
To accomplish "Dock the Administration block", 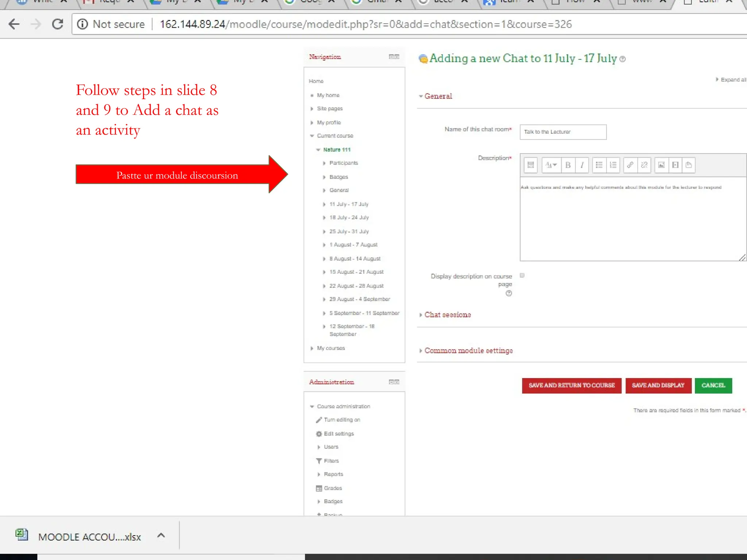I will pyautogui.click(x=397, y=382).
